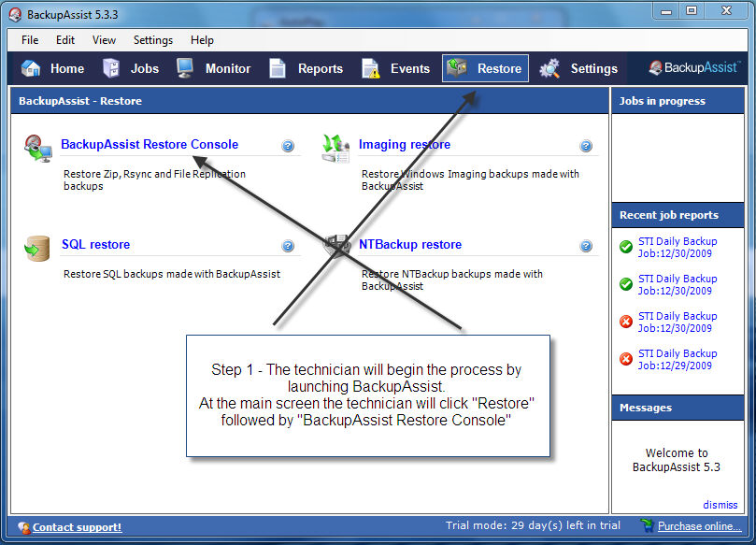Open the NTBackup restore link

(x=410, y=245)
